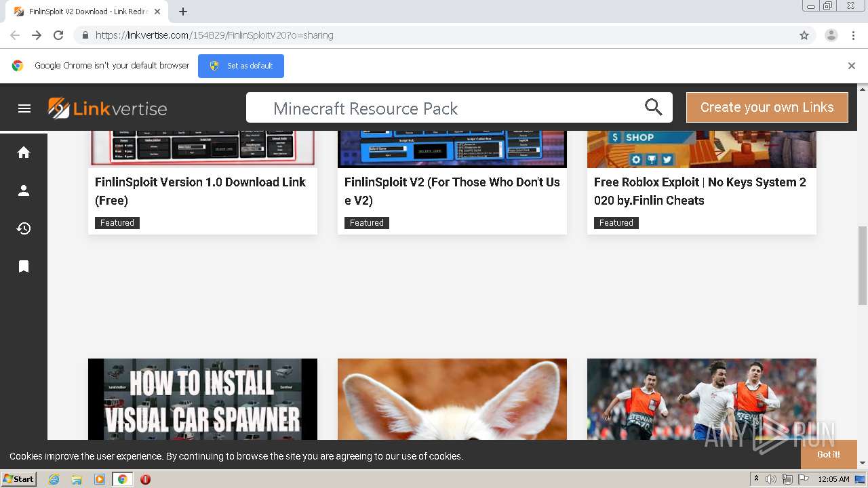Image resolution: width=868 pixels, height=488 pixels.
Task: Select the FinlinSploit V2 Download browser tab
Action: click(x=87, y=12)
